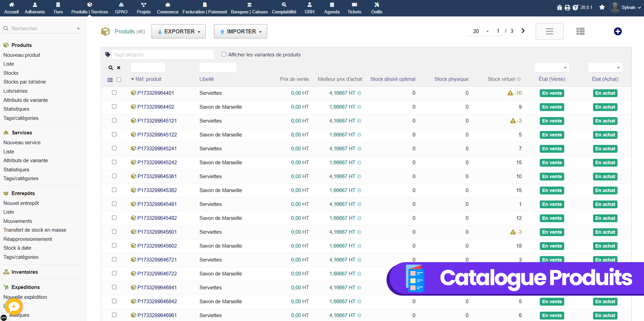The height and width of the screenshot is (321, 644).
Task: Click the Produits box icon in page title
Action: [105, 31]
